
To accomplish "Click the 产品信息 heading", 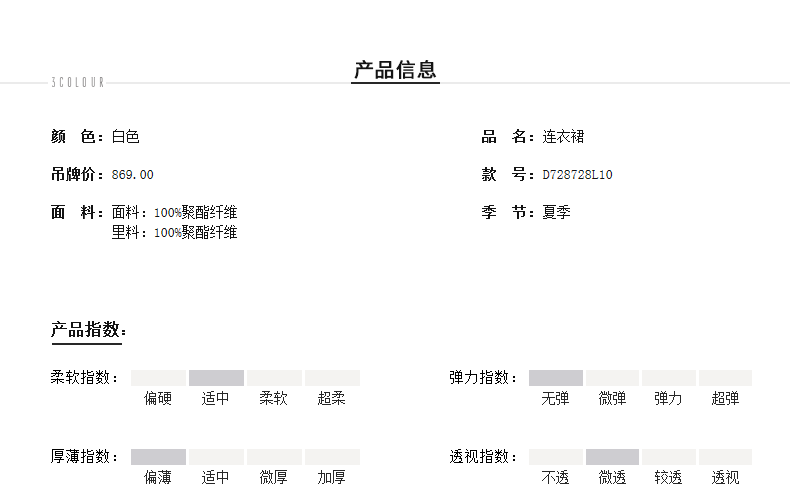I will tap(396, 69).
